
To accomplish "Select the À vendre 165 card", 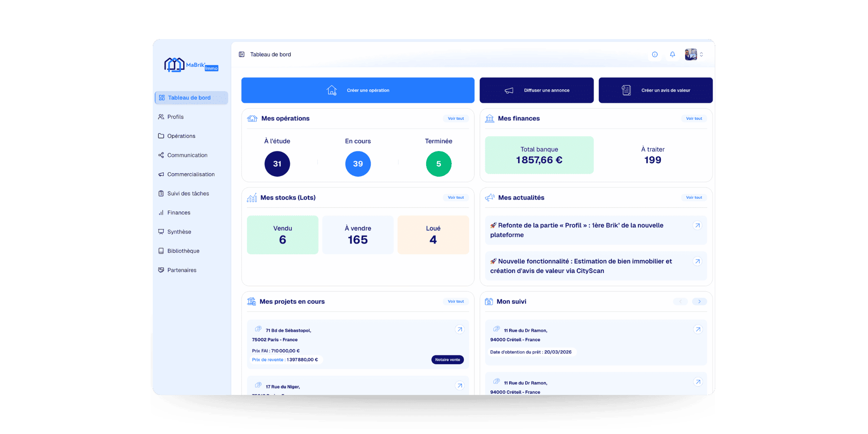I will tap(358, 235).
